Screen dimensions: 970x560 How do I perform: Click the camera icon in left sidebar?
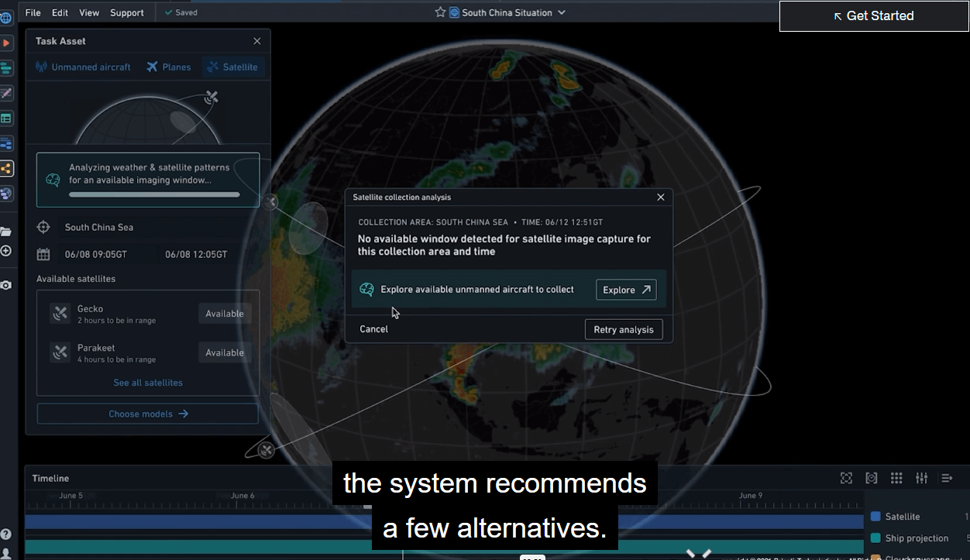5,285
